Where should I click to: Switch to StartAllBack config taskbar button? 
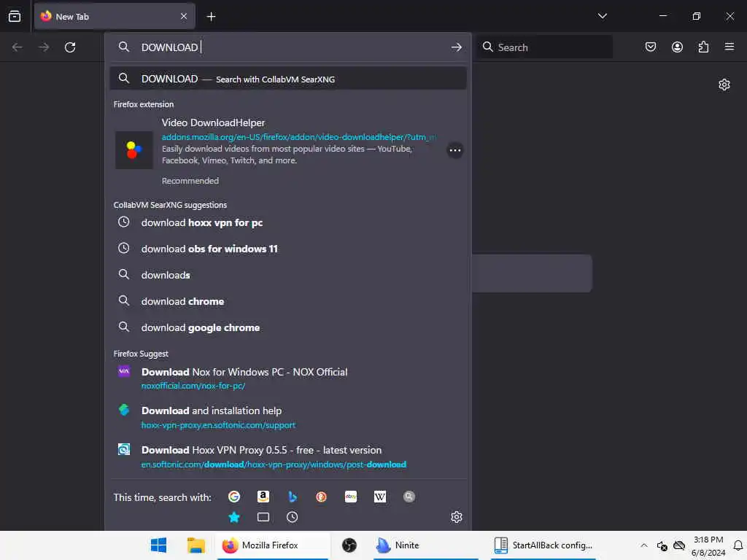543,545
